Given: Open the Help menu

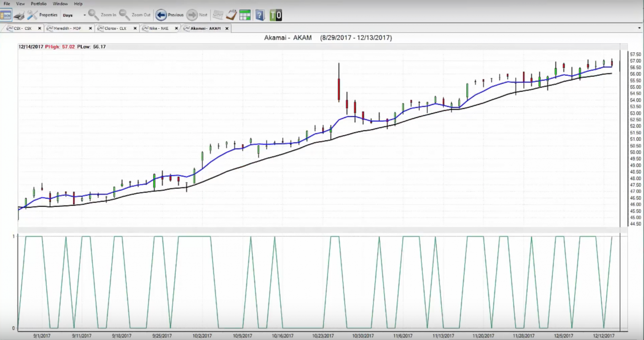Looking at the screenshot, I should coord(78,4).
